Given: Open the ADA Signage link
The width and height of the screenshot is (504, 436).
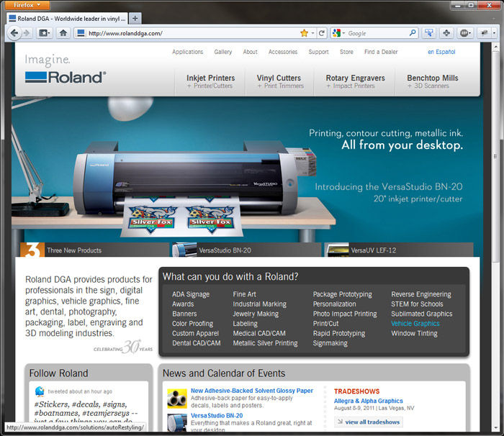Looking at the screenshot, I should pos(191,294).
